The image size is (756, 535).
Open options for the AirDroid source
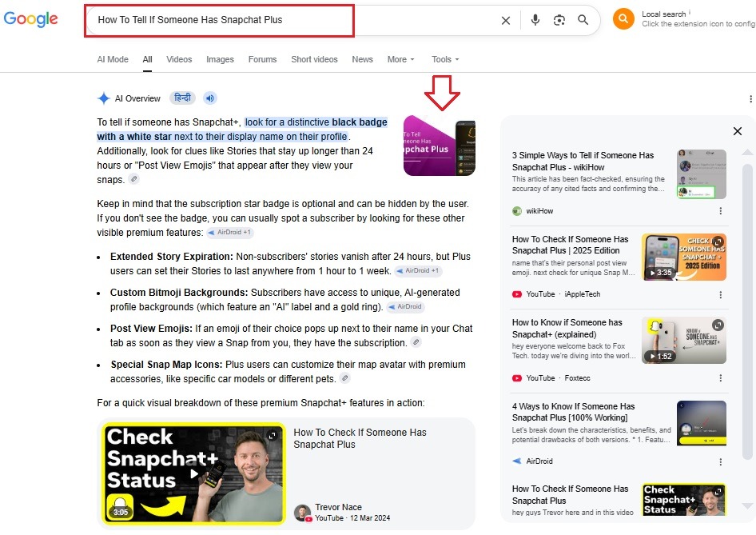click(x=720, y=461)
